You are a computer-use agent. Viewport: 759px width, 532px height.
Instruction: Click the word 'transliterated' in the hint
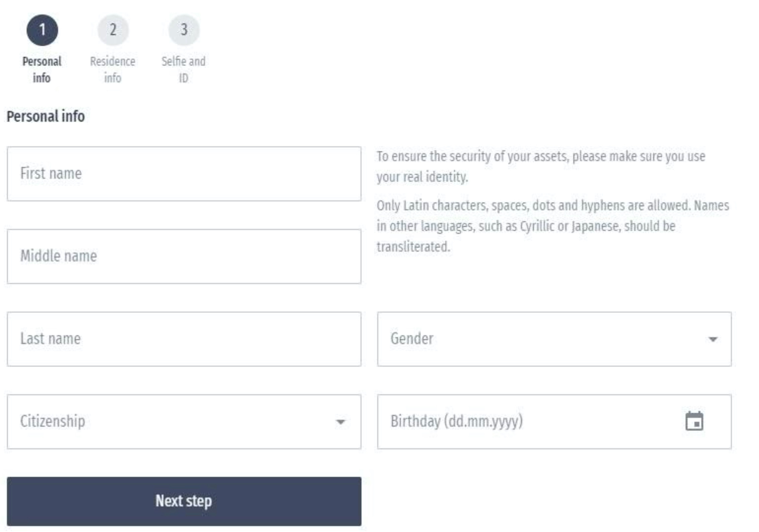coord(413,247)
